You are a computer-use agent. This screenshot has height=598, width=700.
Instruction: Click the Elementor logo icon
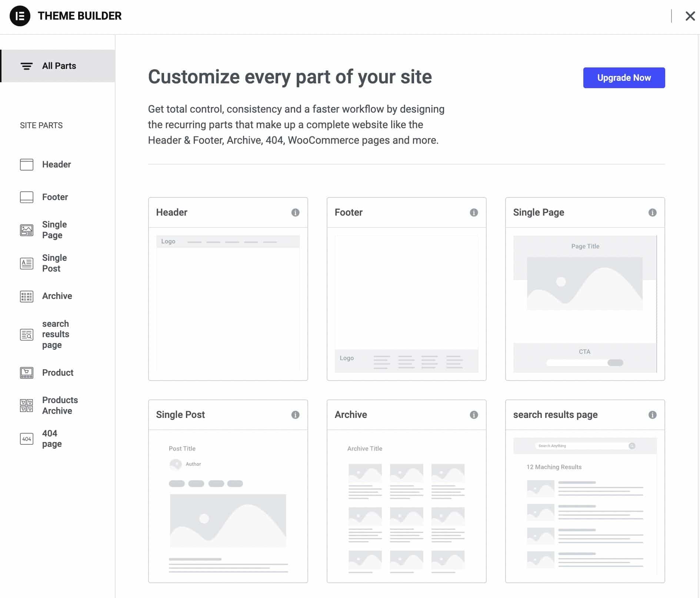[x=20, y=16]
